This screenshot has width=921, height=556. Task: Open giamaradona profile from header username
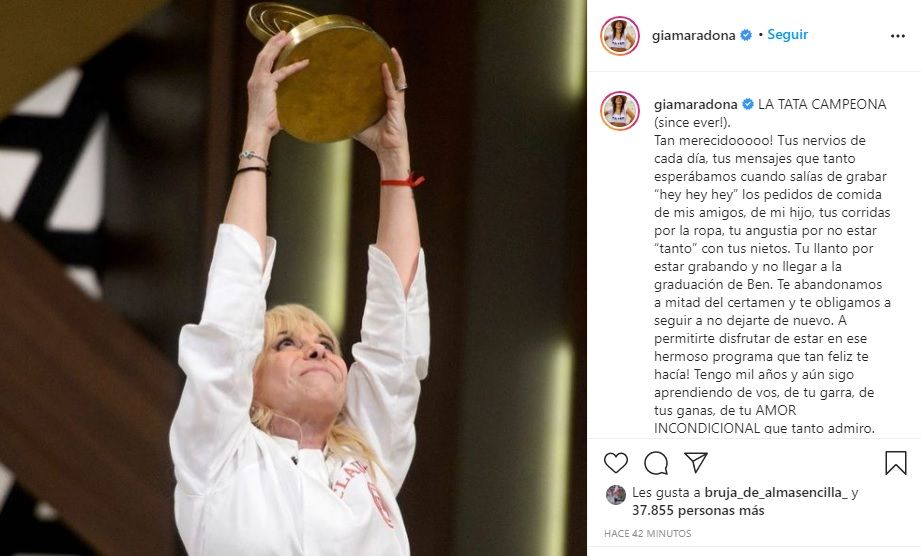694,35
